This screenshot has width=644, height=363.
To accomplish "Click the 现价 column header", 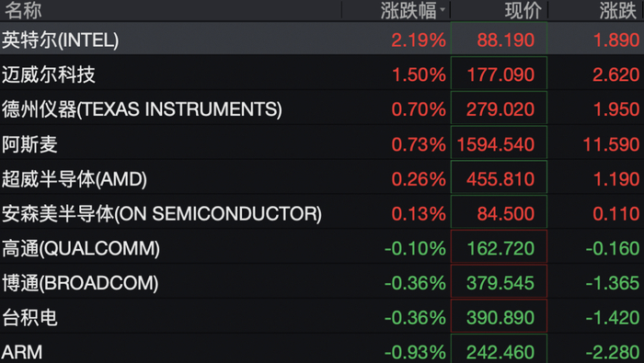I will coord(523,10).
